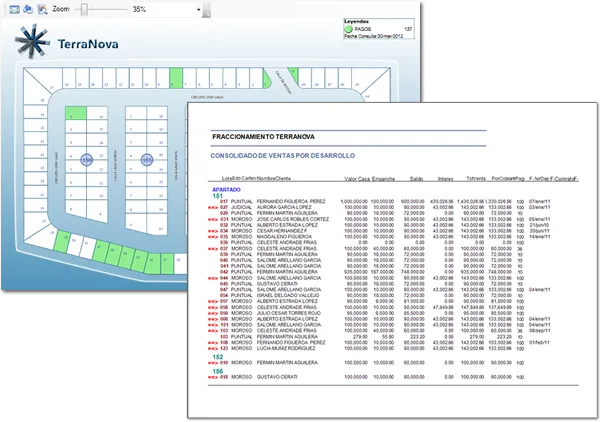Click the 'Saldo' column header
Viewport: 600px width, 422px height.
pos(416,179)
